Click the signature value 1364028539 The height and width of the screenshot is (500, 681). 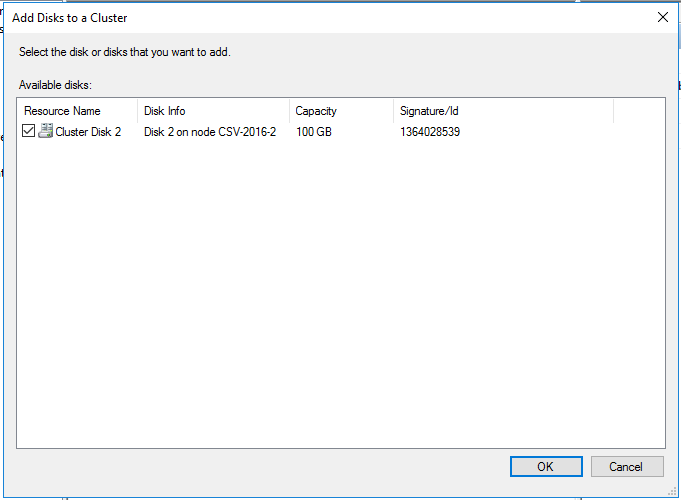click(430, 132)
